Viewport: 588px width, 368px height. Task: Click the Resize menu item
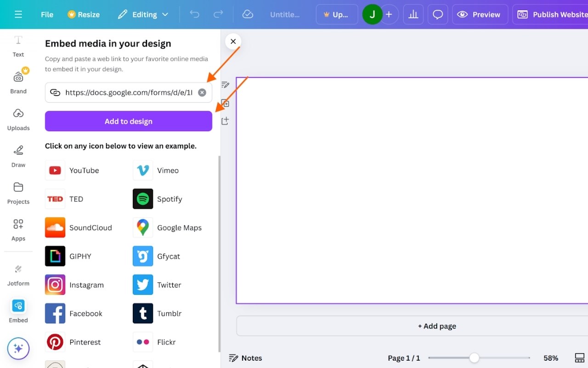[x=84, y=14]
